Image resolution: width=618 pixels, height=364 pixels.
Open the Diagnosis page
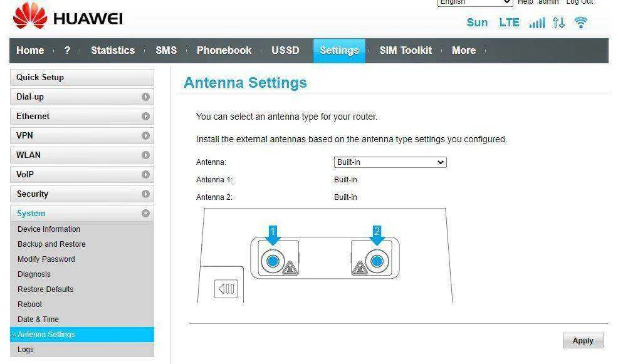coord(34,274)
